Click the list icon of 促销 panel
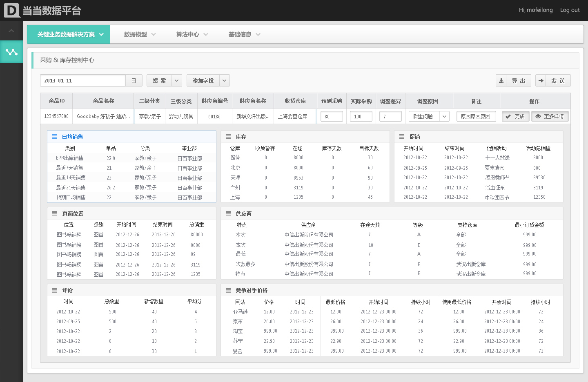 pos(402,137)
